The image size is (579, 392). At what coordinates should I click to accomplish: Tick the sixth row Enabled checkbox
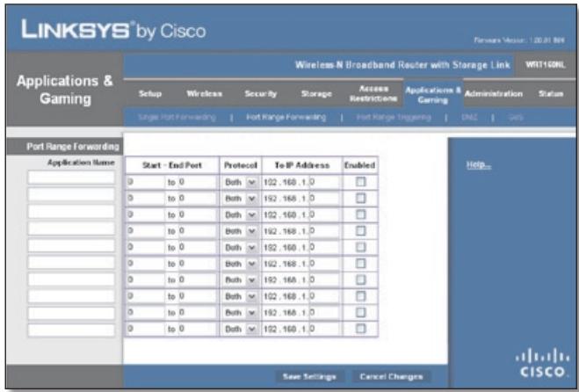[360, 264]
